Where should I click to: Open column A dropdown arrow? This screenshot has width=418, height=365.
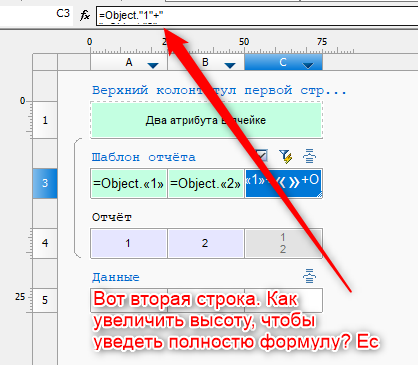[x=153, y=65]
